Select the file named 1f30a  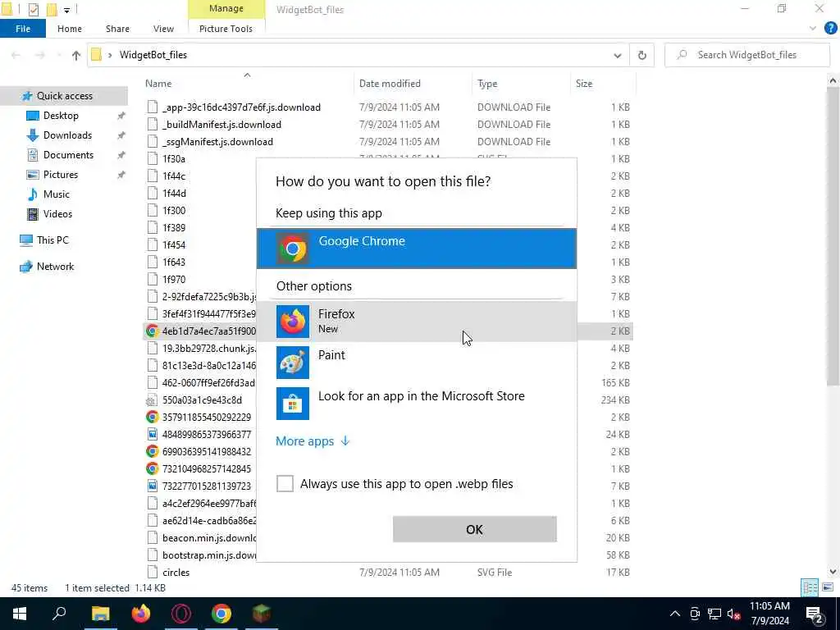(174, 158)
